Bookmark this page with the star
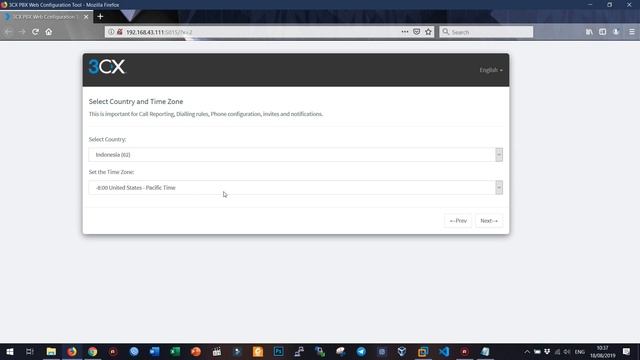 point(428,32)
